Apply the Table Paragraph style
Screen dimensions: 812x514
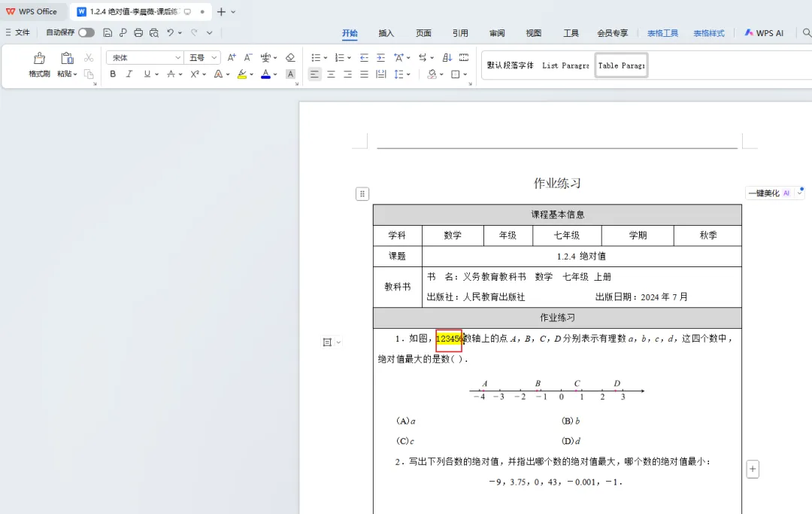(622, 65)
